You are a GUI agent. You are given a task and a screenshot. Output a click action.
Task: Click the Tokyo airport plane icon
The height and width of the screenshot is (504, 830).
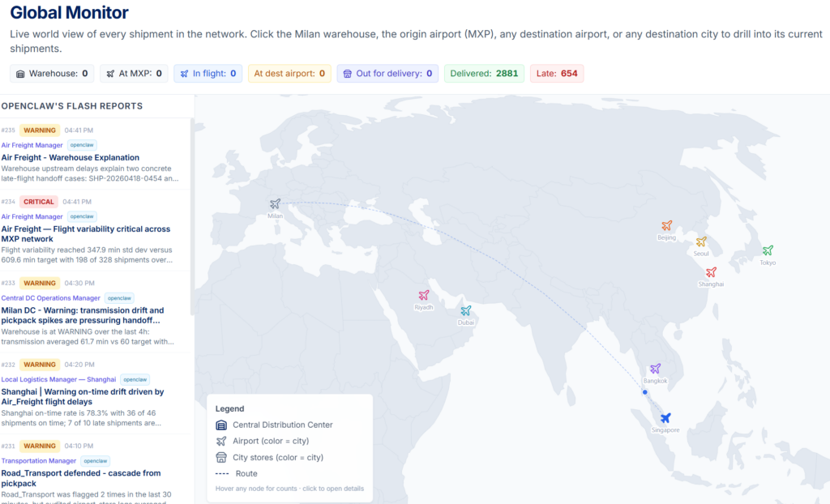[768, 250]
